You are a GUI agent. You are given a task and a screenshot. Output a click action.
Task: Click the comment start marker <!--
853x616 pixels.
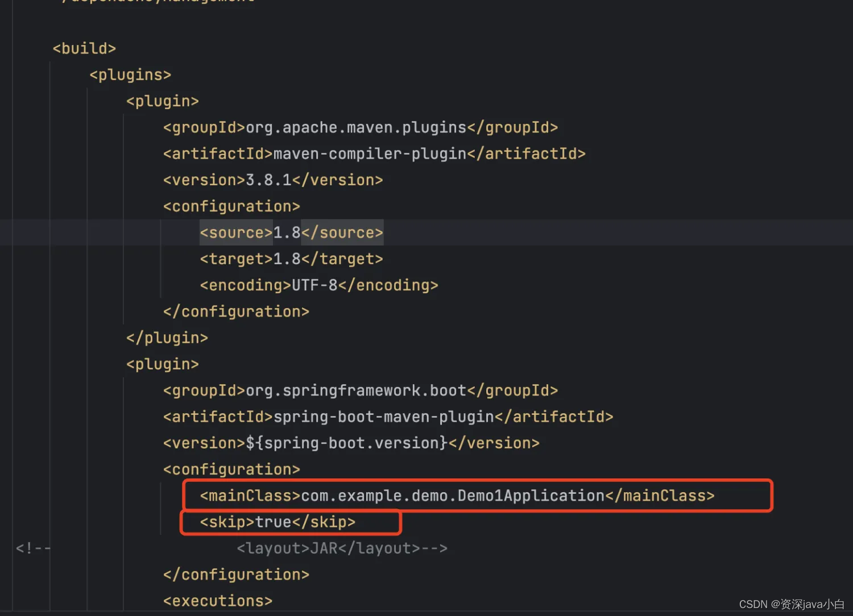click(x=33, y=548)
